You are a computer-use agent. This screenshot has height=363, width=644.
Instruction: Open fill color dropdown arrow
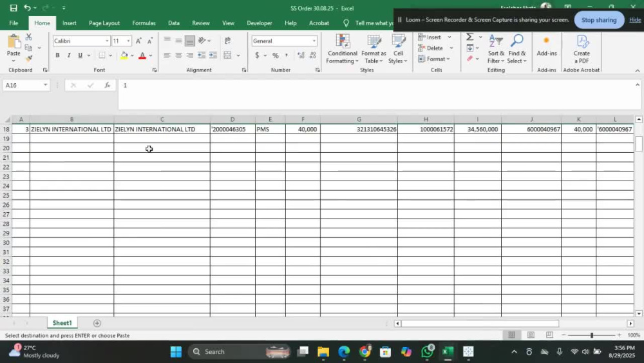pos(132,55)
